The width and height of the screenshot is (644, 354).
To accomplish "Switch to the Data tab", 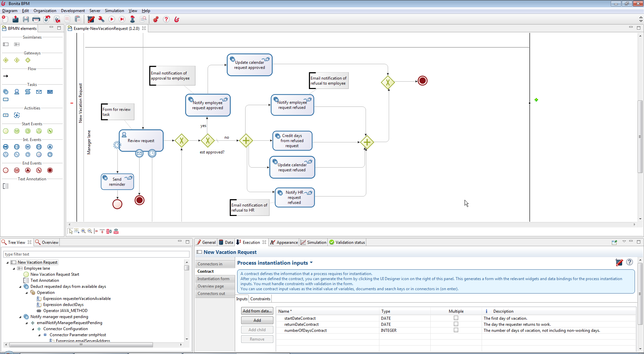I will pyautogui.click(x=226, y=242).
